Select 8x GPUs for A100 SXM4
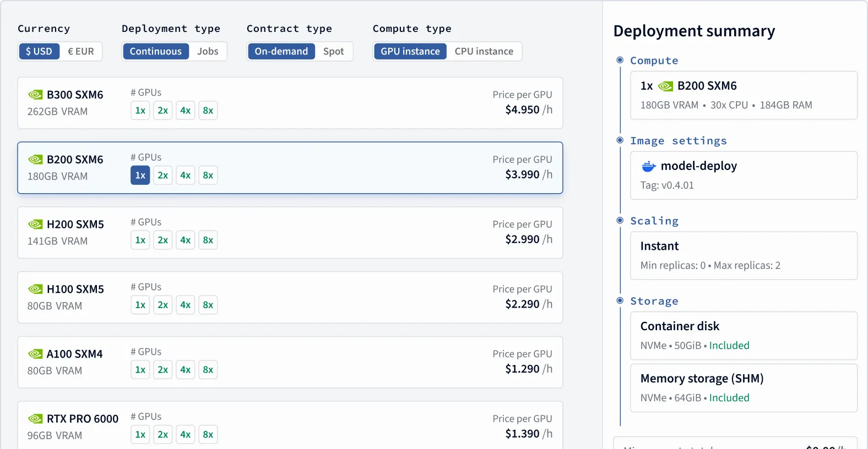 tap(208, 370)
